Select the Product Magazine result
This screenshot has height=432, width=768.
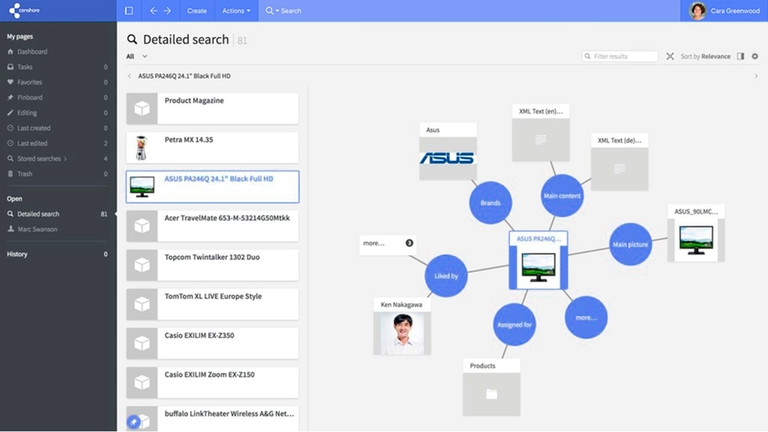click(213, 108)
